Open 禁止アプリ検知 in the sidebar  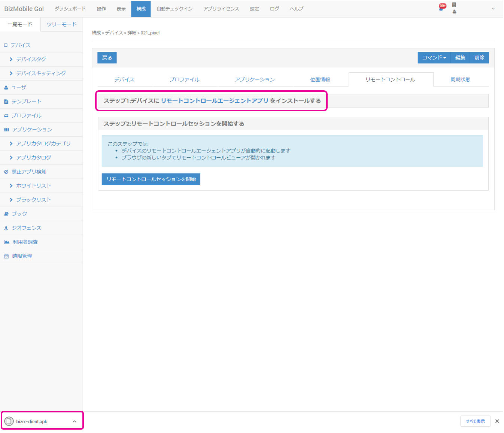point(29,172)
